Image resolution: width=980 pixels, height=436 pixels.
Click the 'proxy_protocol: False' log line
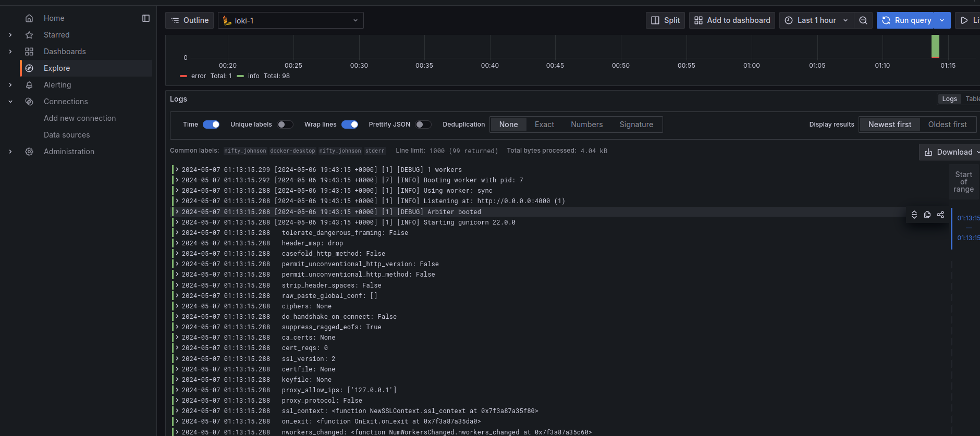[x=322, y=401]
